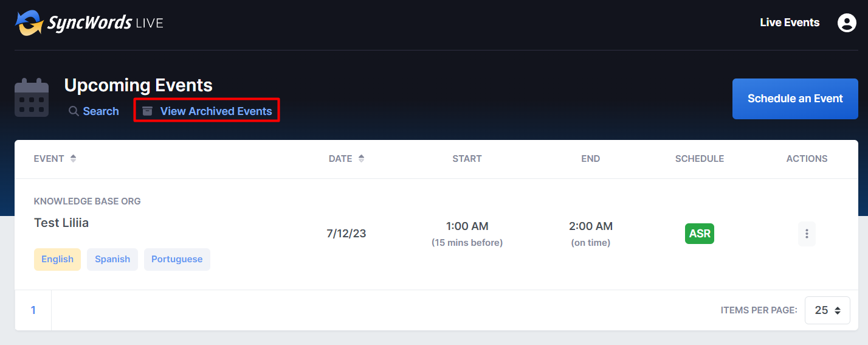Click the Schedule an Event button
Screen dimensions: 868x345
pyautogui.click(x=795, y=99)
